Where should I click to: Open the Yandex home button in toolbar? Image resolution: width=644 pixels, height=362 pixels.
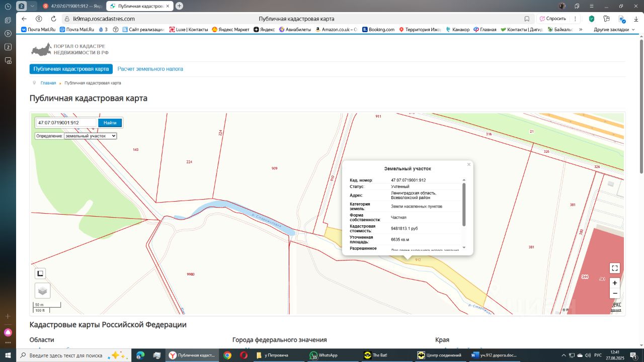pyautogui.click(x=39, y=19)
